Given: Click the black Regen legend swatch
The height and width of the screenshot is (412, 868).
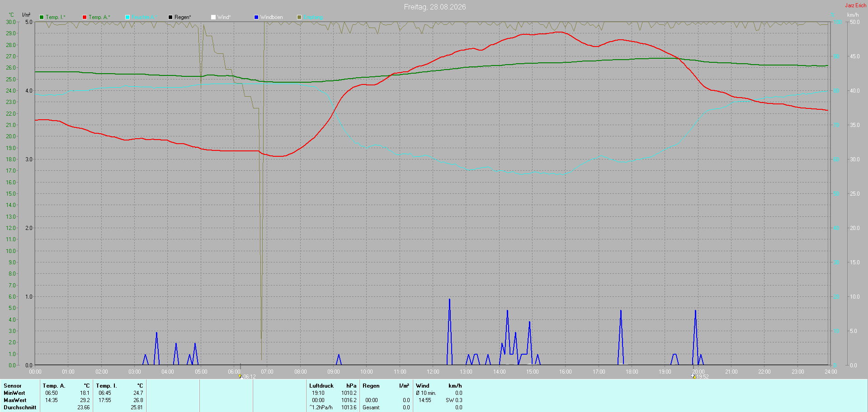Looking at the screenshot, I should pos(170,17).
